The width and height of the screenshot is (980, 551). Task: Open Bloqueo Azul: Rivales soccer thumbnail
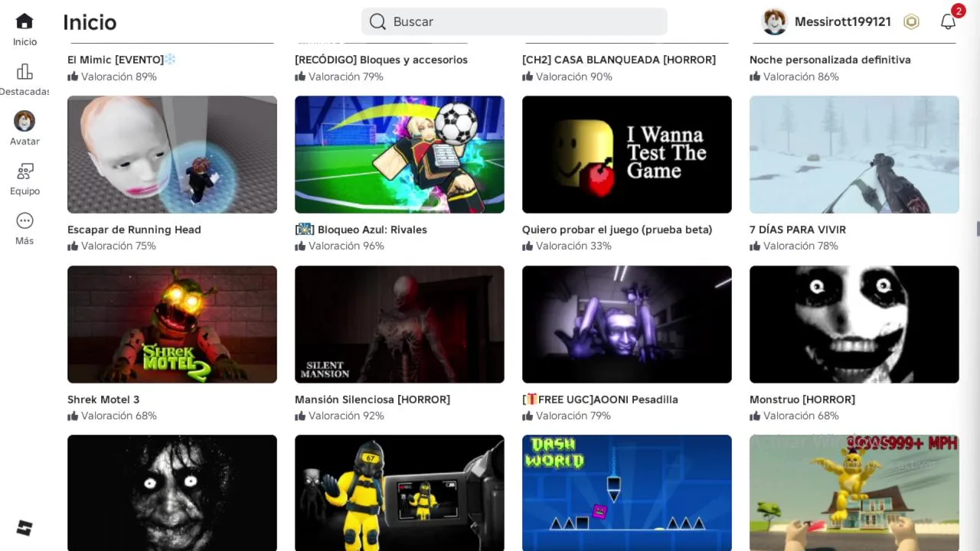click(x=400, y=155)
